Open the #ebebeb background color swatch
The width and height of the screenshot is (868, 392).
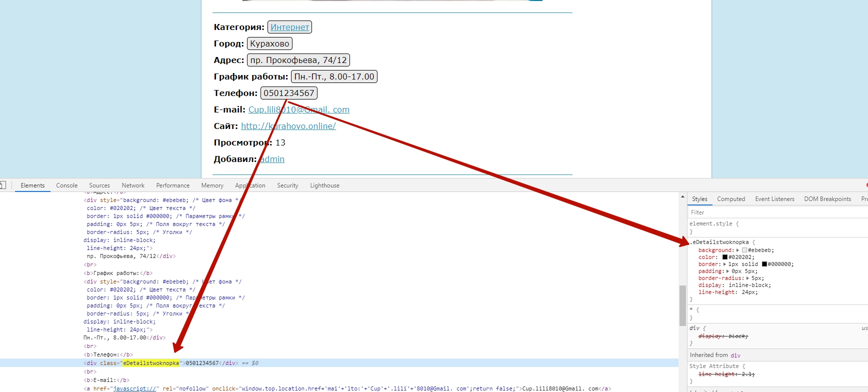click(744, 250)
